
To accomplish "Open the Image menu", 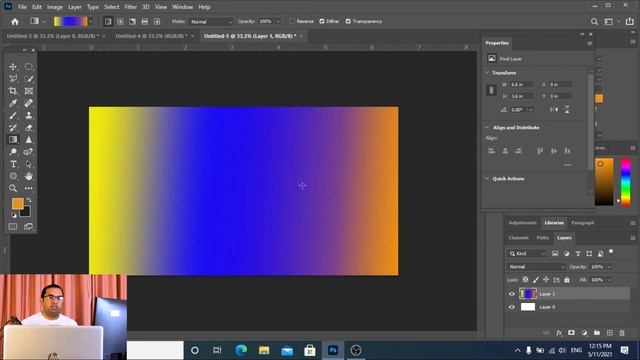I will pyautogui.click(x=55, y=7).
